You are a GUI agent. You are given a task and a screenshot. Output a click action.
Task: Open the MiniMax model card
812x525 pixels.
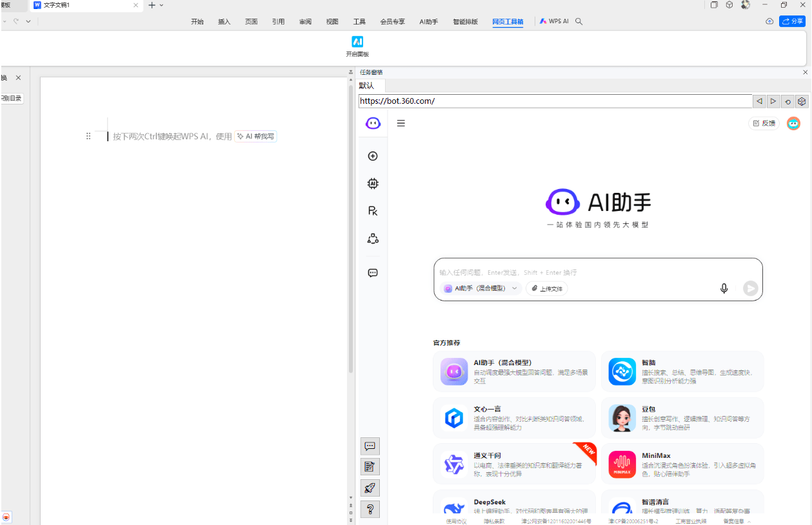pyautogui.click(x=682, y=464)
